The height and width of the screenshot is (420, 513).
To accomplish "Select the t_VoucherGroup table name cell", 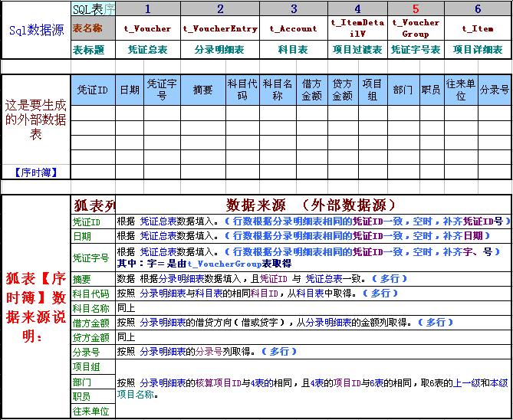I will coord(416,28).
